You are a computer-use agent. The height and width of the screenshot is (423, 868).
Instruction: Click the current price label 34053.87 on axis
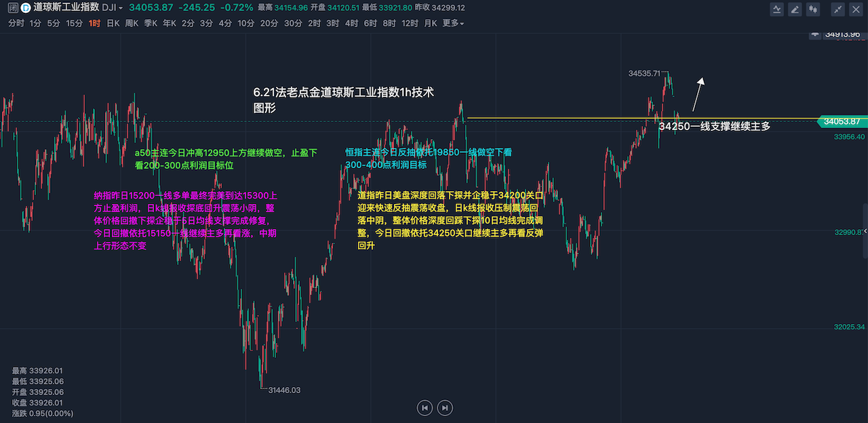click(x=842, y=121)
